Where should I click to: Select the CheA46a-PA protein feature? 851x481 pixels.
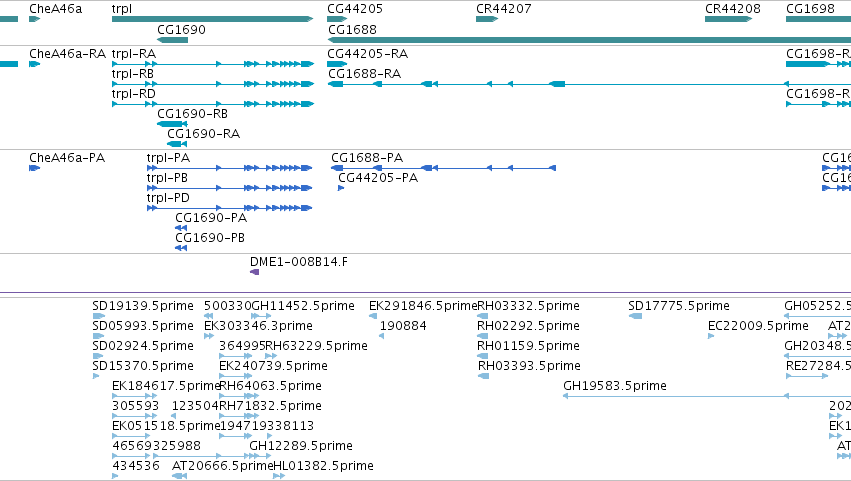coord(34,168)
